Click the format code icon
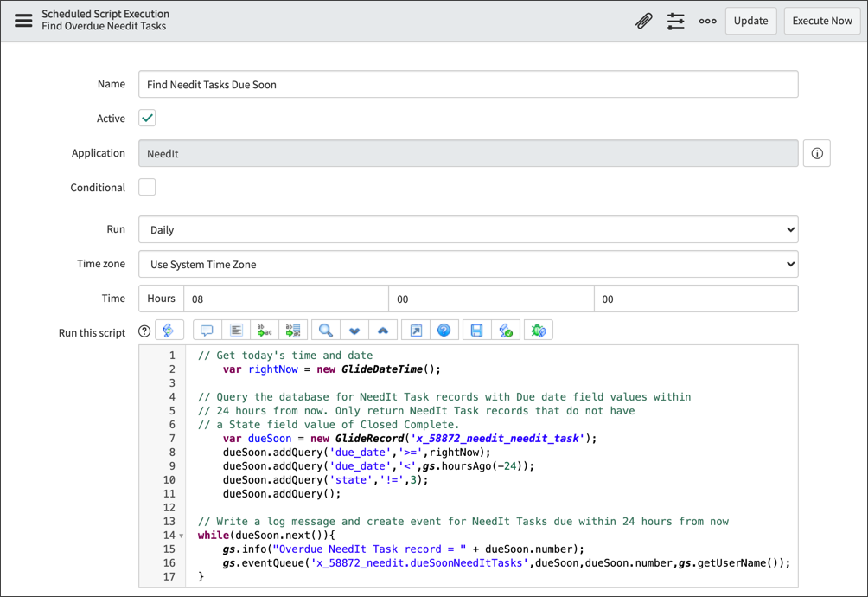 click(236, 331)
